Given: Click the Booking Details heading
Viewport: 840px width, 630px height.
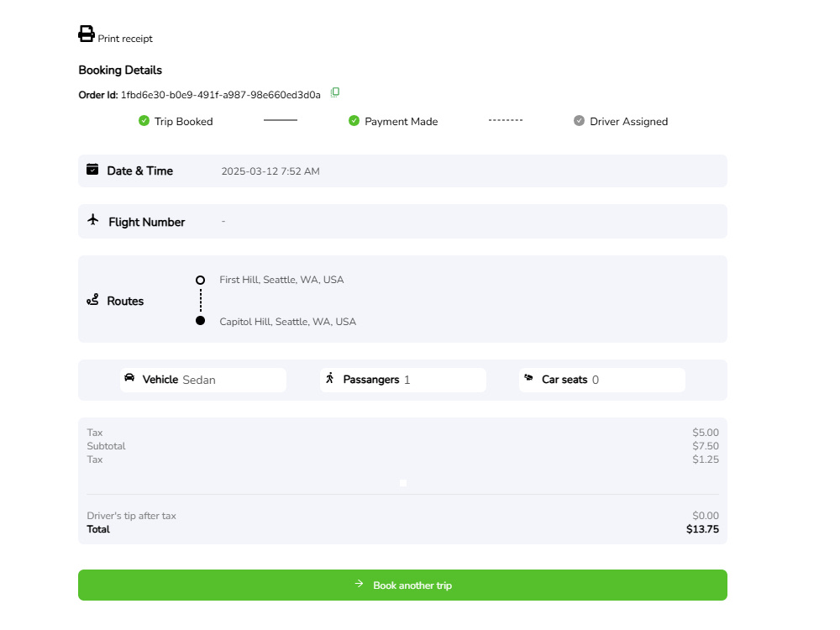Looking at the screenshot, I should (120, 71).
